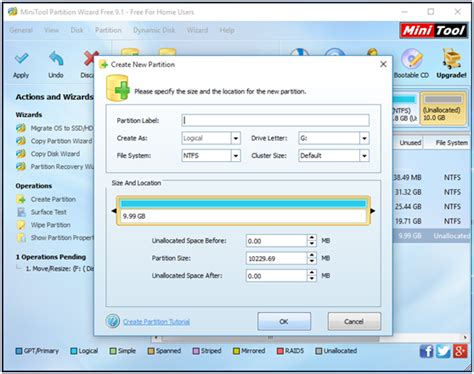Open the View menu
The height and width of the screenshot is (374, 474).
coord(52,30)
